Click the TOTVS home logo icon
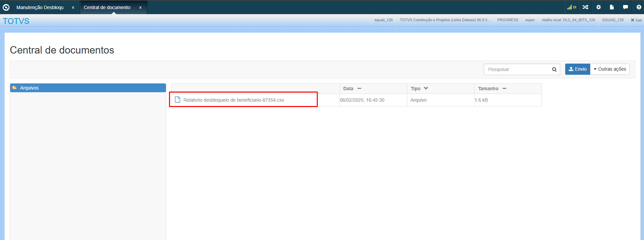This screenshot has height=240, width=644. point(6,7)
